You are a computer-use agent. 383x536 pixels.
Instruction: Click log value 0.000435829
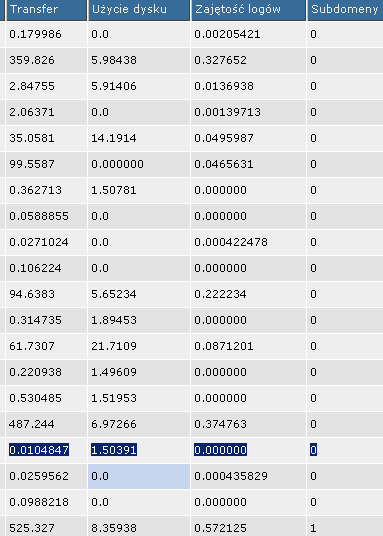(x=231, y=476)
